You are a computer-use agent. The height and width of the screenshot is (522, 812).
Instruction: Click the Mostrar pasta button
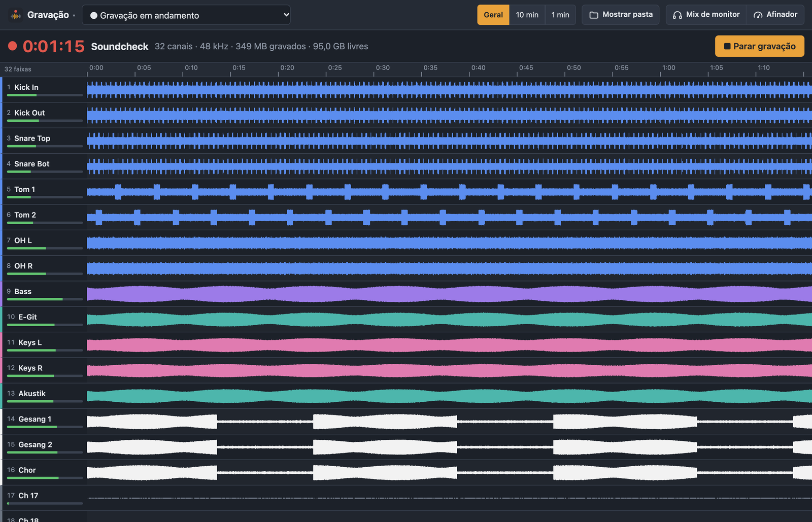pos(621,15)
